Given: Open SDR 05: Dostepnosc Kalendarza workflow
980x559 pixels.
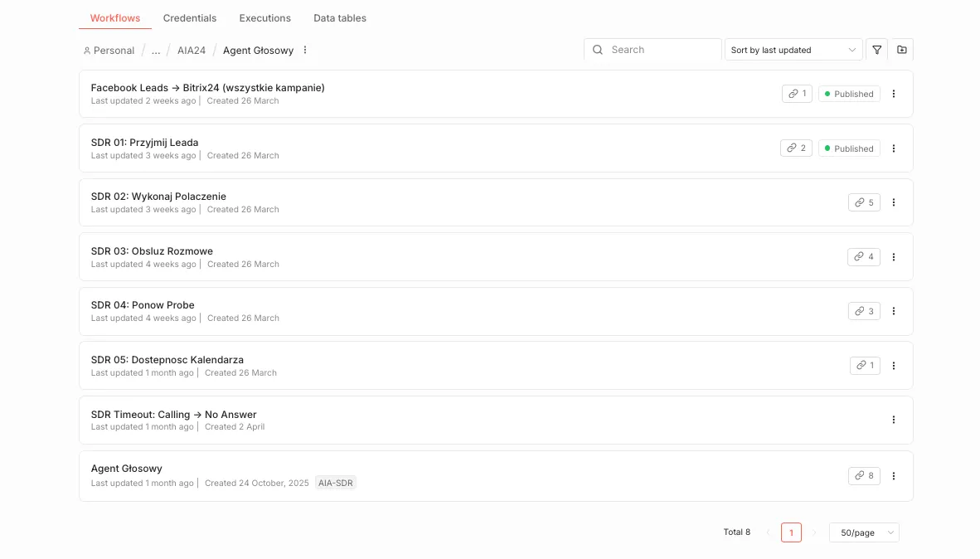Looking at the screenshot, I should point(167,360).
